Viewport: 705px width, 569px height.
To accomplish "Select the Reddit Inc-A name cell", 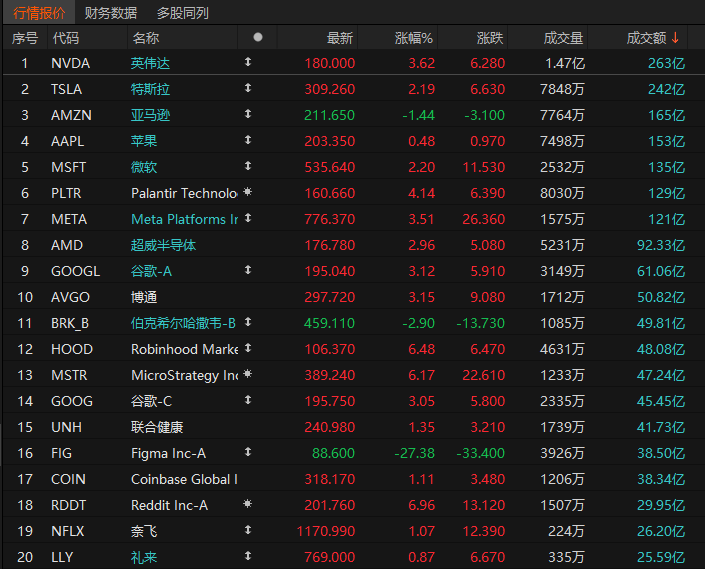I will (x=169, y=506).
